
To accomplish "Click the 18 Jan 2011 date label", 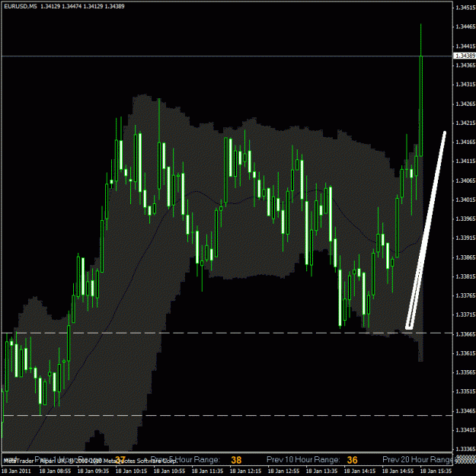I will click(17, 471).
